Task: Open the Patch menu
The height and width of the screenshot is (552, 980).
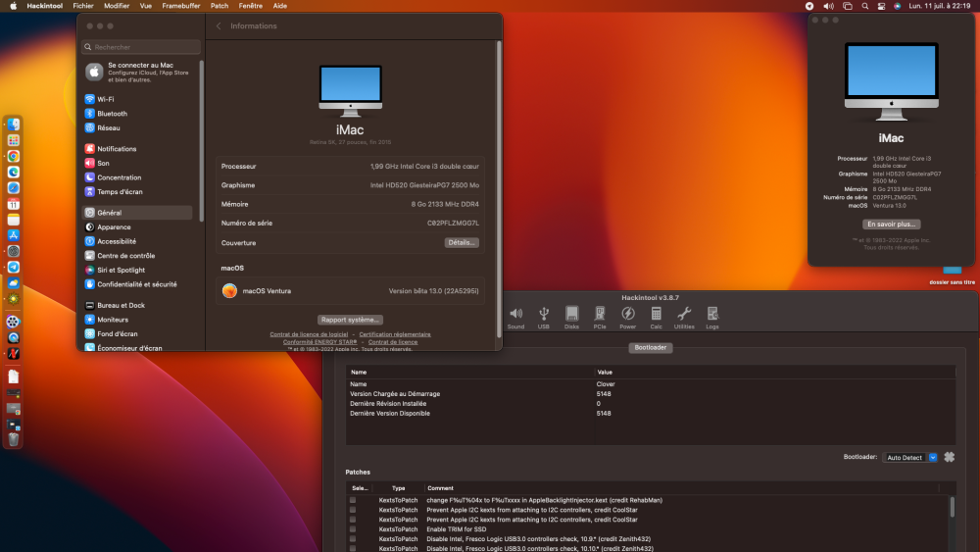Action: point(220,6)
